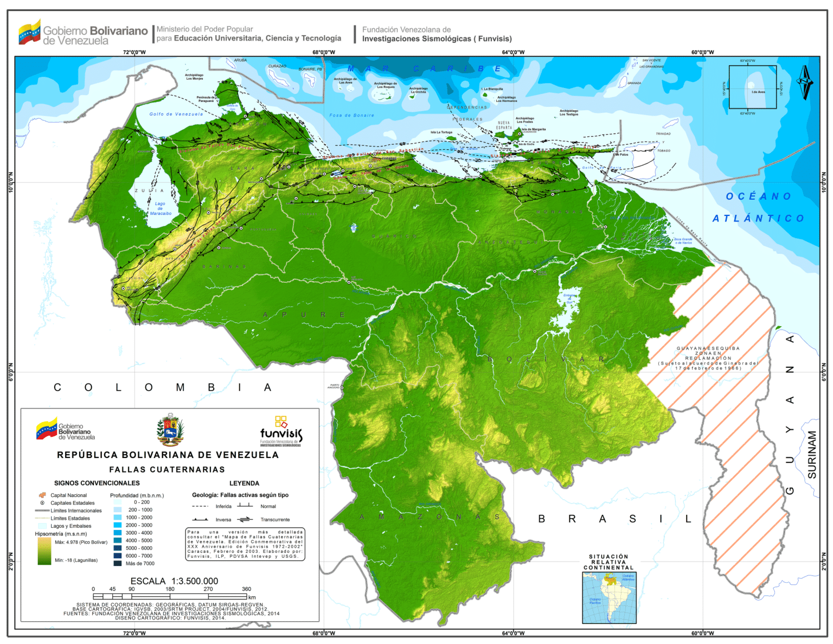
Task: Click the Inversa fault triangle-line symbol
Action: tap(200, 519)
